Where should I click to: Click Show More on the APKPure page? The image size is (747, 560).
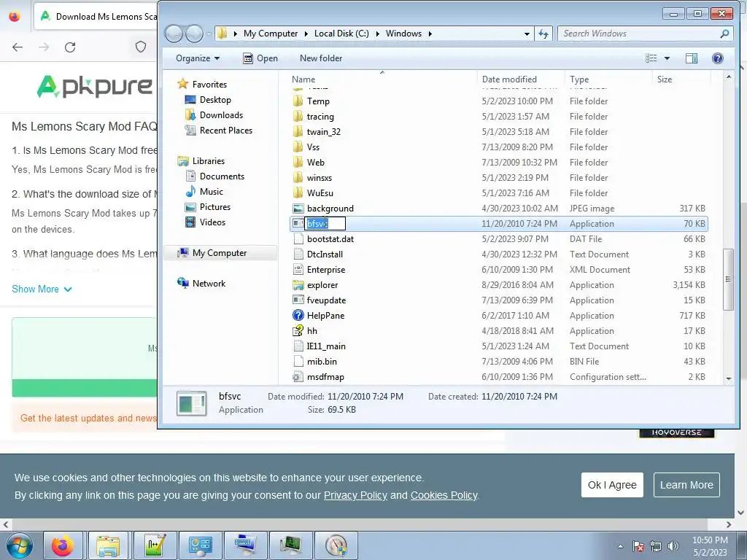pos(42,289)
